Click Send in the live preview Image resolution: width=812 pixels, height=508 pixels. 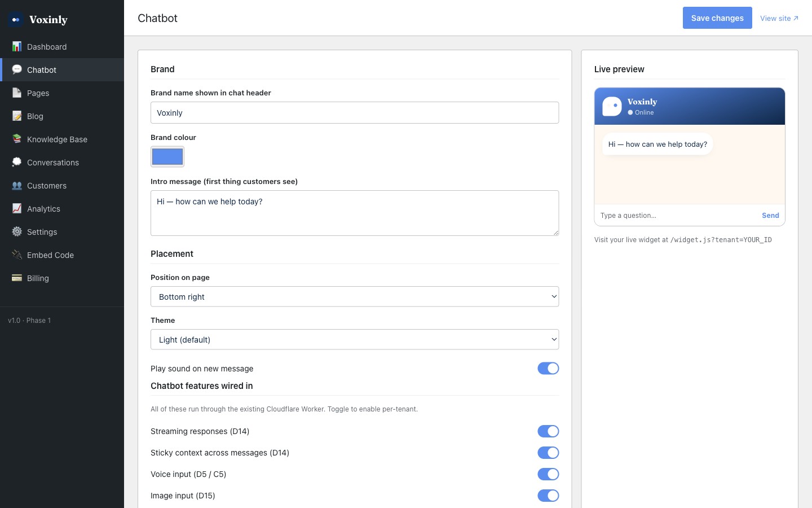click(x=770, y=216)
